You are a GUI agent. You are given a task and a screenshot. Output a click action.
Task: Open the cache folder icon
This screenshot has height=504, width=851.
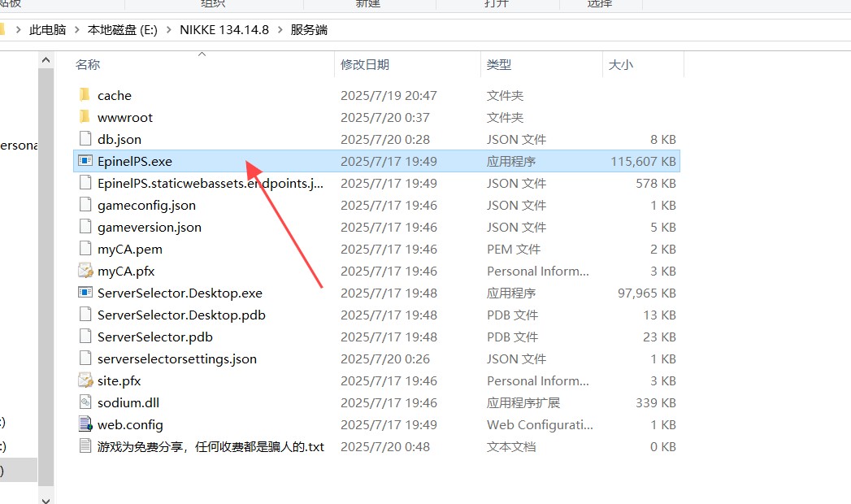85,95
